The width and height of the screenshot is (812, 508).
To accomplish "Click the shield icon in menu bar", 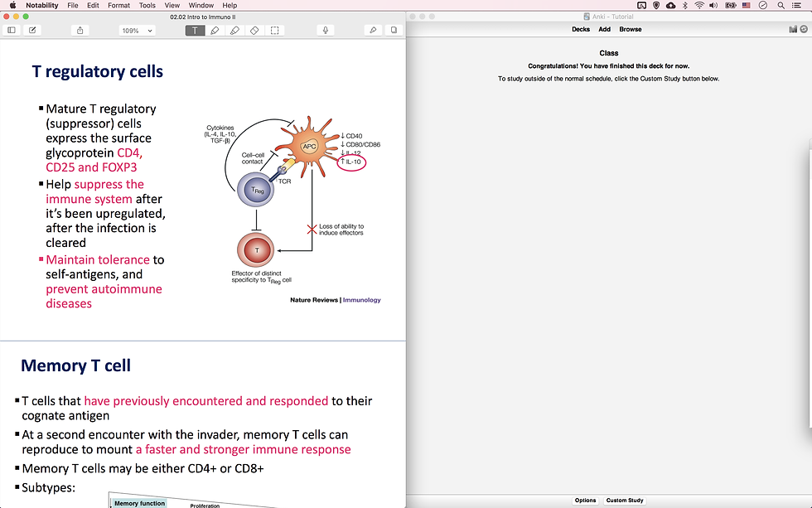I will coord(656,5).
